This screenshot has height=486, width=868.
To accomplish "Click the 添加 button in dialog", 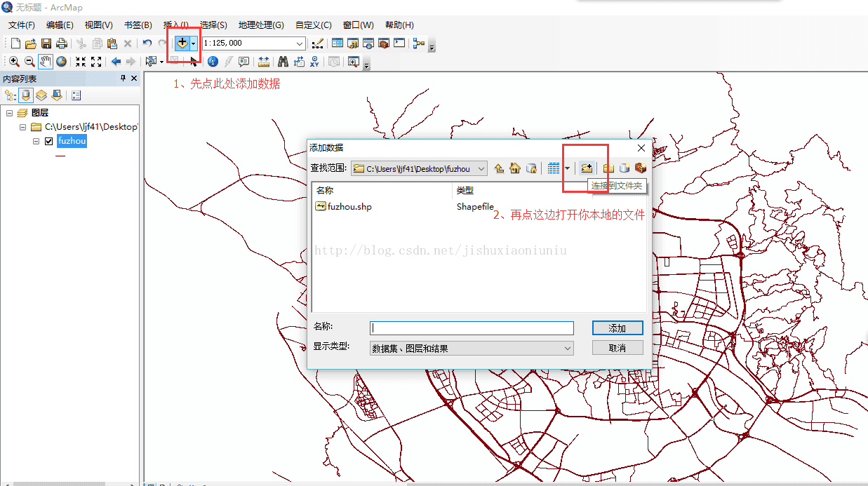I will pos(617,328).
